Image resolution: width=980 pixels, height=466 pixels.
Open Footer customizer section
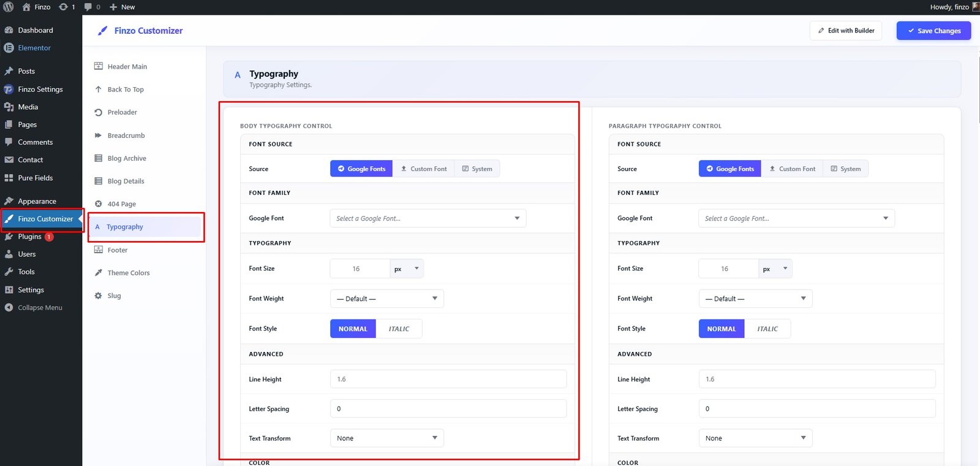(146, 250)
